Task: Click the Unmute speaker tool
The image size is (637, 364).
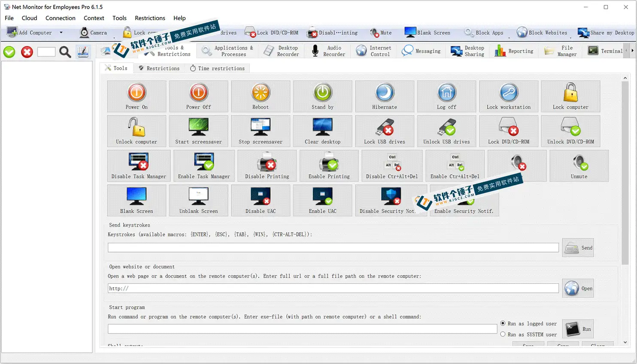Action: click(x=579, y=166)
